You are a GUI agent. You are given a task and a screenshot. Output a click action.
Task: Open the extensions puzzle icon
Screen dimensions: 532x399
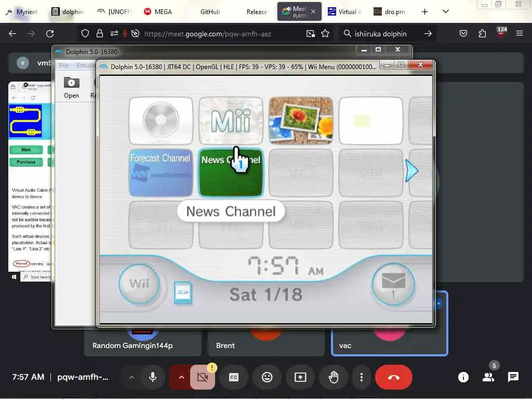tap(482, 34)
